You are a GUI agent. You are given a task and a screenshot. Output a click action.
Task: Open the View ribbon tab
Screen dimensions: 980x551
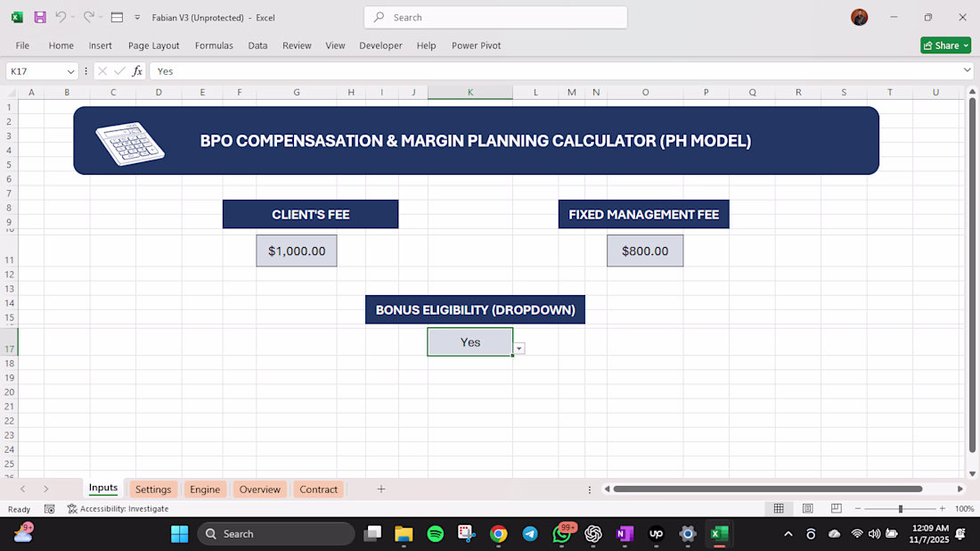point(335,45)
